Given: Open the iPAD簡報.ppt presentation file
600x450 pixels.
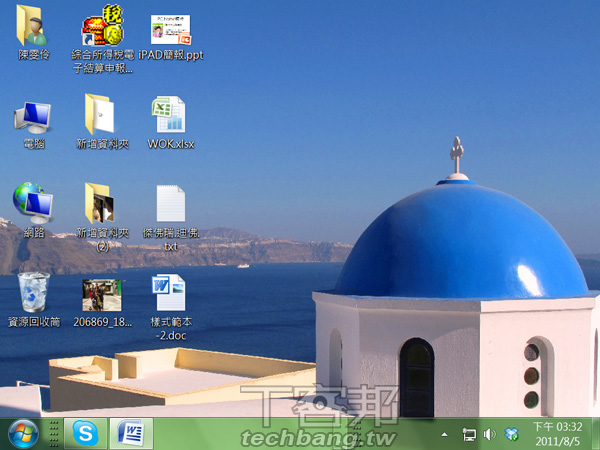Looking at the screenshot, I should point(170,30).
